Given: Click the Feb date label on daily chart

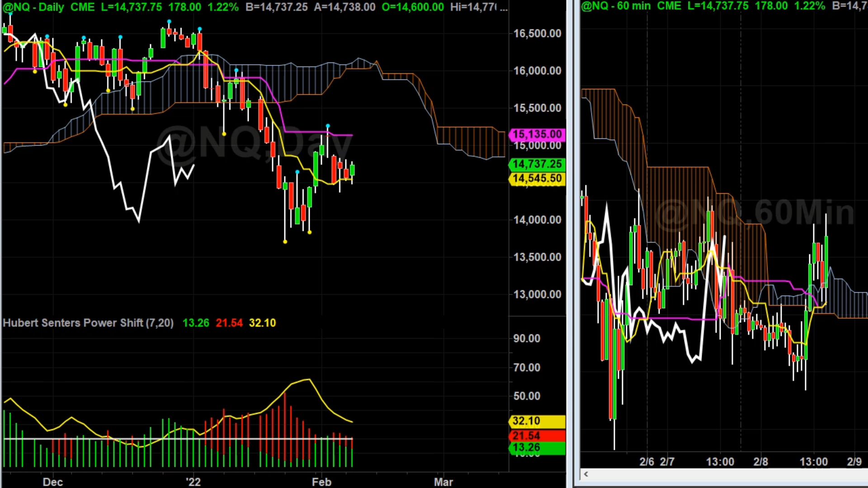Looking at the screenshot, I should (321, 482).
